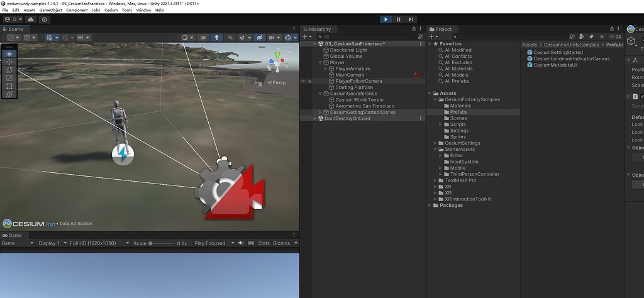Toggle scene audio mute button

230,37
